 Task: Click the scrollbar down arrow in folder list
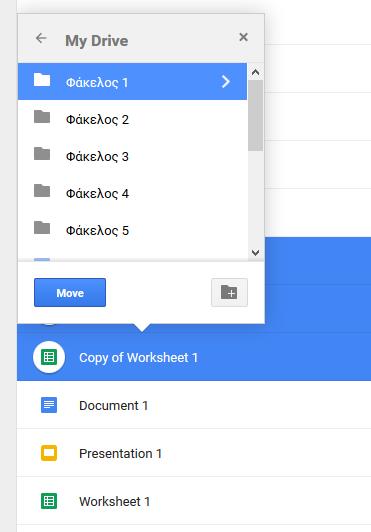(256, 252)
